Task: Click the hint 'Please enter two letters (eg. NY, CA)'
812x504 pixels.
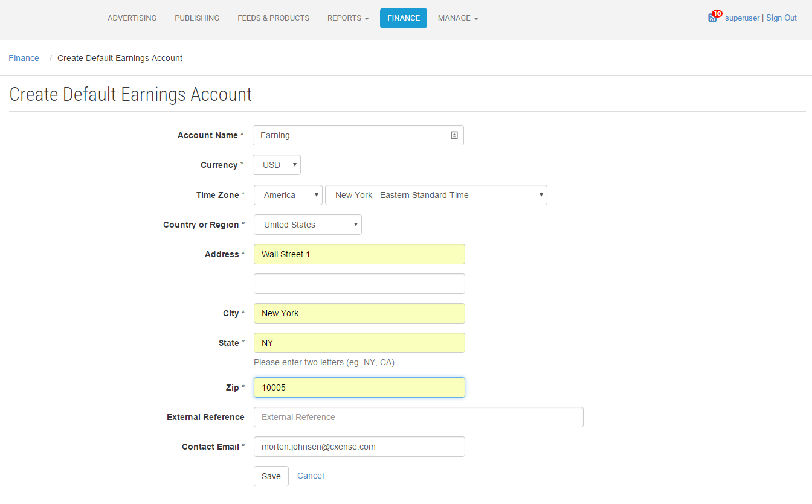Action: click(324, 362)
